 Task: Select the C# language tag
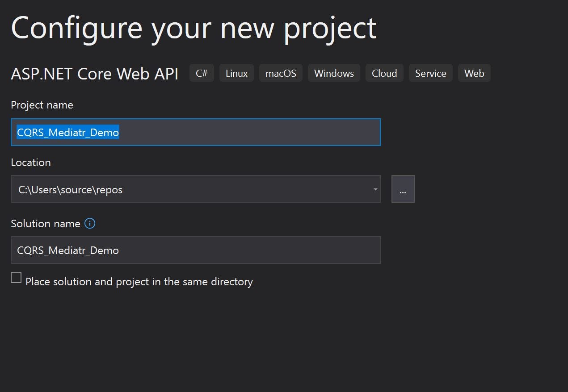click(202, 73)
